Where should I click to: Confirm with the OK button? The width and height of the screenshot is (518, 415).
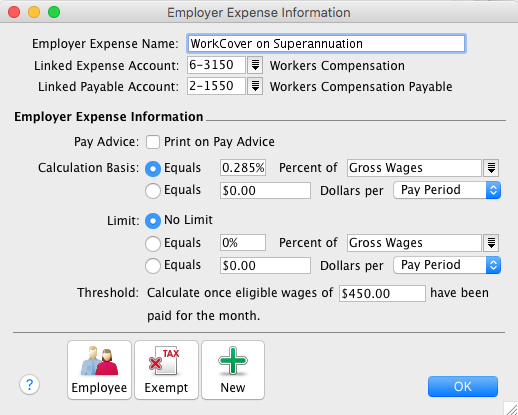coord(463,387)
